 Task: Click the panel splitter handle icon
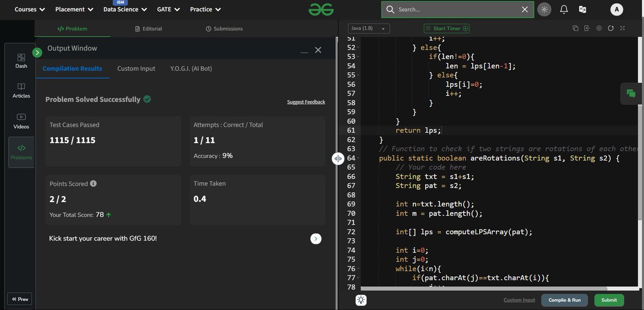pos(338,159)
